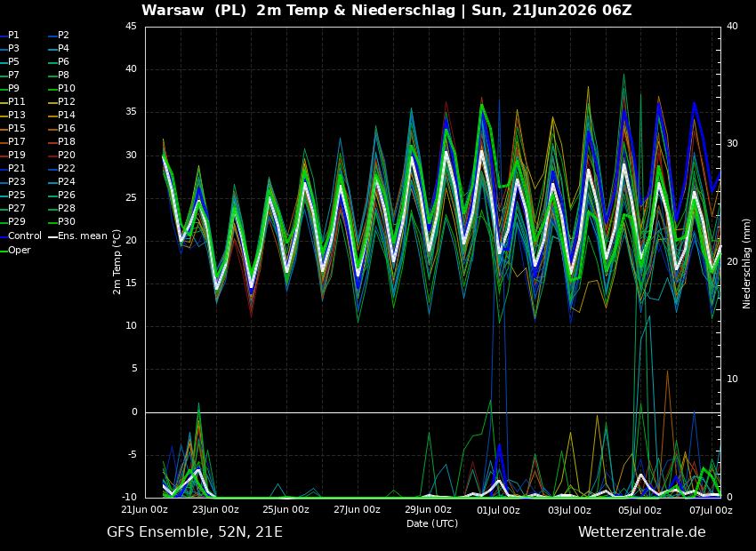Click the Date (UTC) axis label
The height and width of the screenshot is (551, 756).
coord(432,523)
